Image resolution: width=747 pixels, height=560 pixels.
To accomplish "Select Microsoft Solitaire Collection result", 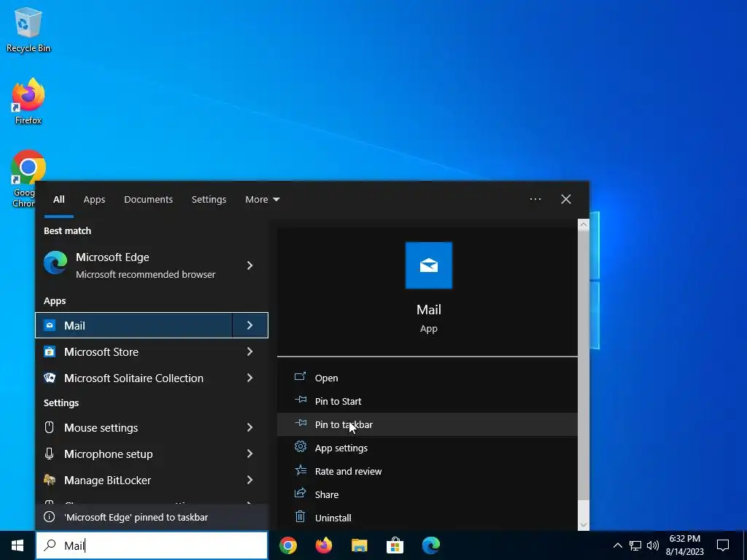I will tap(133, 378).
